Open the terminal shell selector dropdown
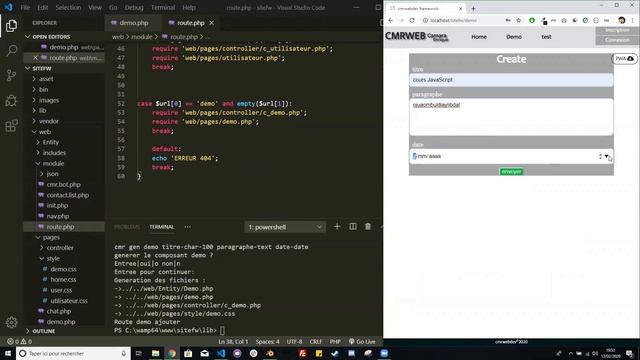 [x=285, y=227]
